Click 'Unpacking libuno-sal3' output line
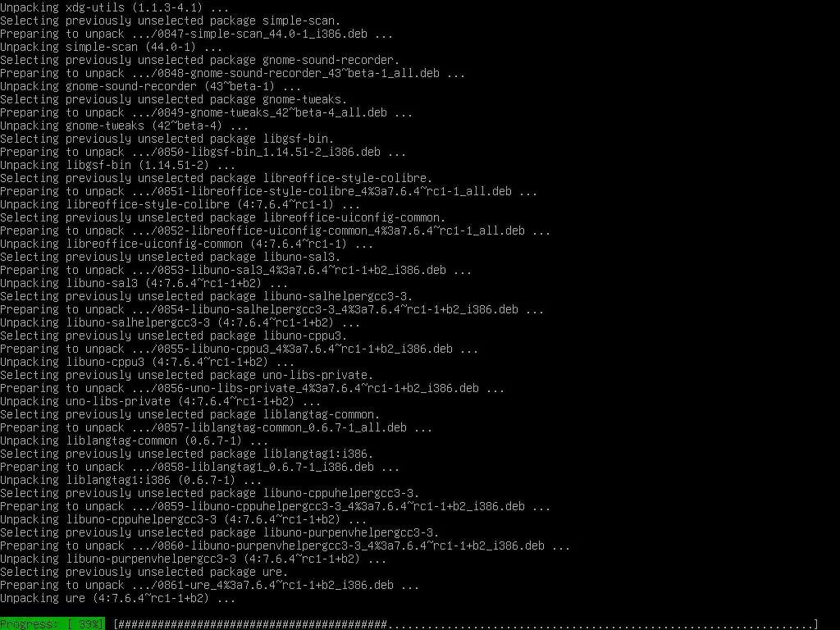840x630 pixels. (144, 283)
